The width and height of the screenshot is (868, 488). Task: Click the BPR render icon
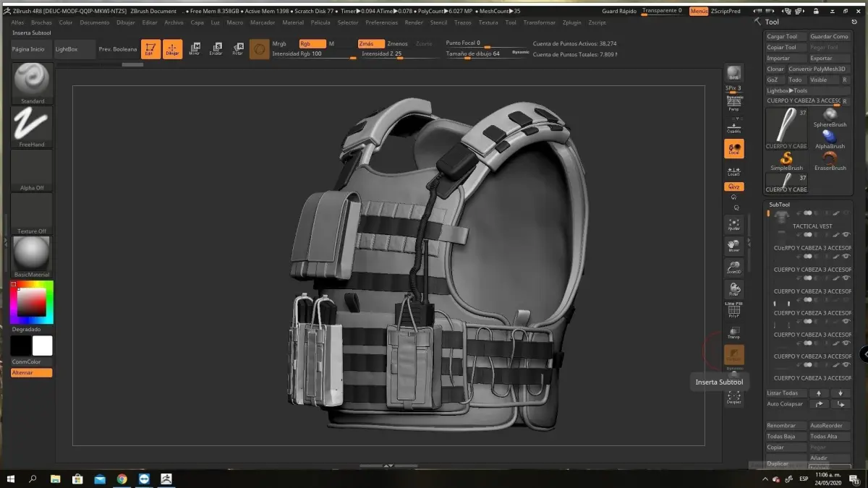[733, 74]
